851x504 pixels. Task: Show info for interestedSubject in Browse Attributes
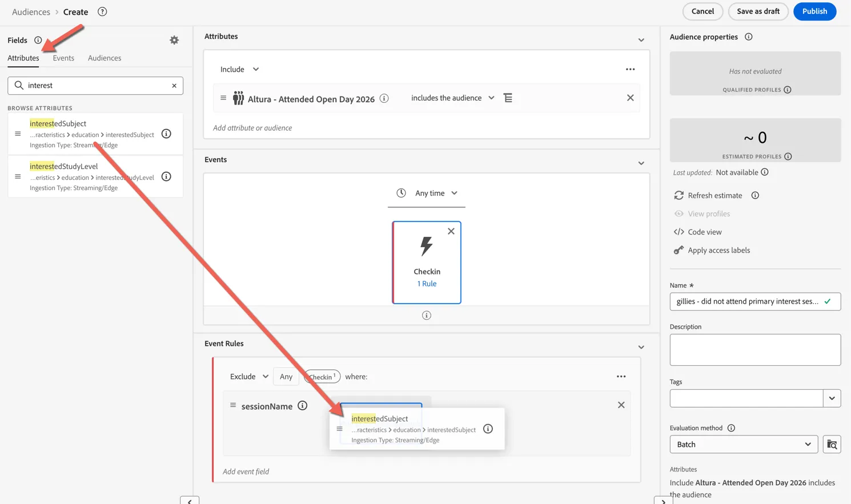pos(166,134)
